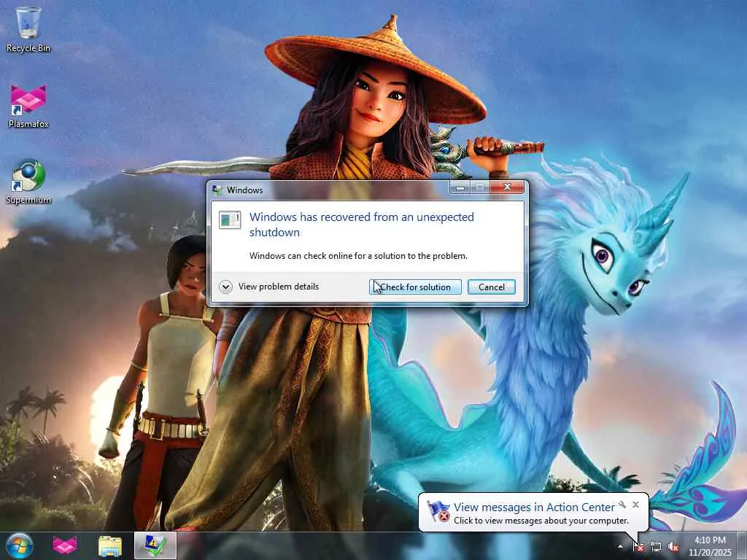Open the Windows Start menu orb

[x=20, y=545]
